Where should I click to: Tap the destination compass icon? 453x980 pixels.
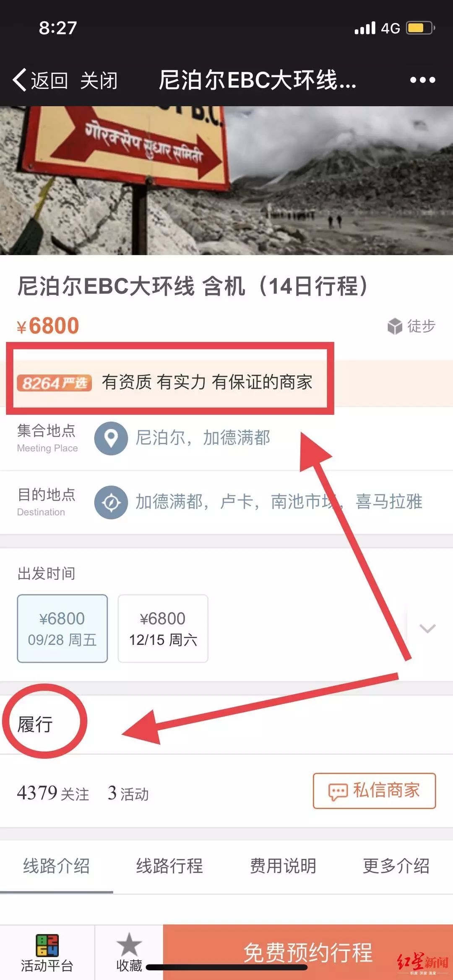coord(111,502)
